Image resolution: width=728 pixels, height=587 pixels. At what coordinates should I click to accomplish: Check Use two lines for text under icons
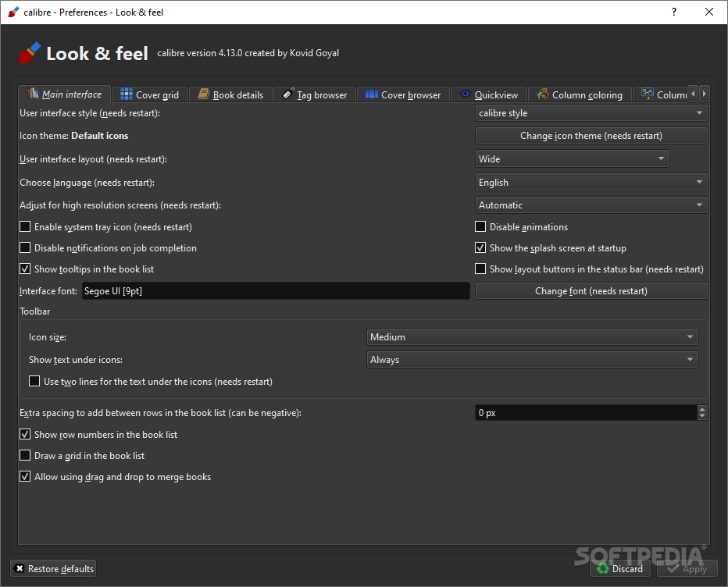pyautogui.click(x=34, y=382)
